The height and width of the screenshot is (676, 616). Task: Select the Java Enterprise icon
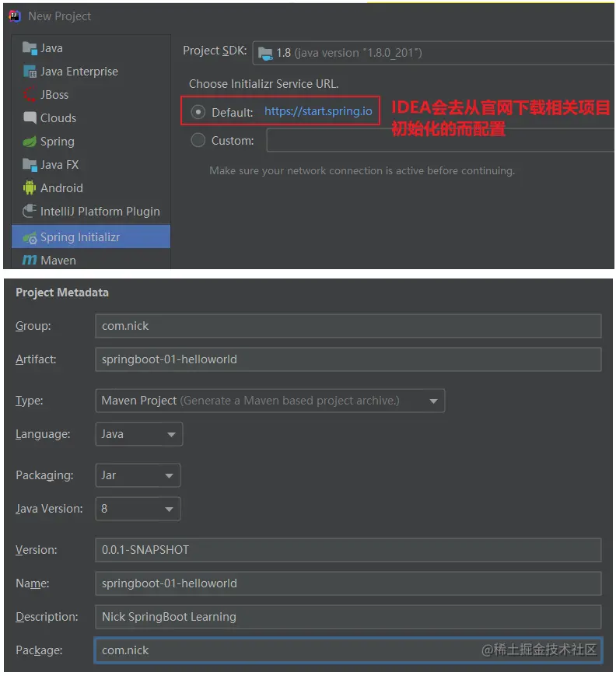[30, 72]
